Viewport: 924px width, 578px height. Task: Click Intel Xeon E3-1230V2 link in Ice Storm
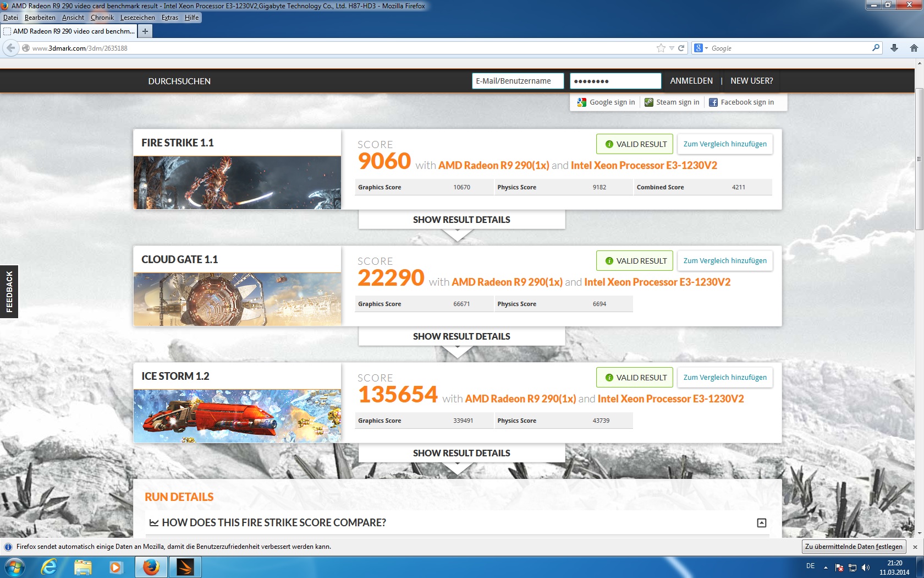[x=670, y=399]
